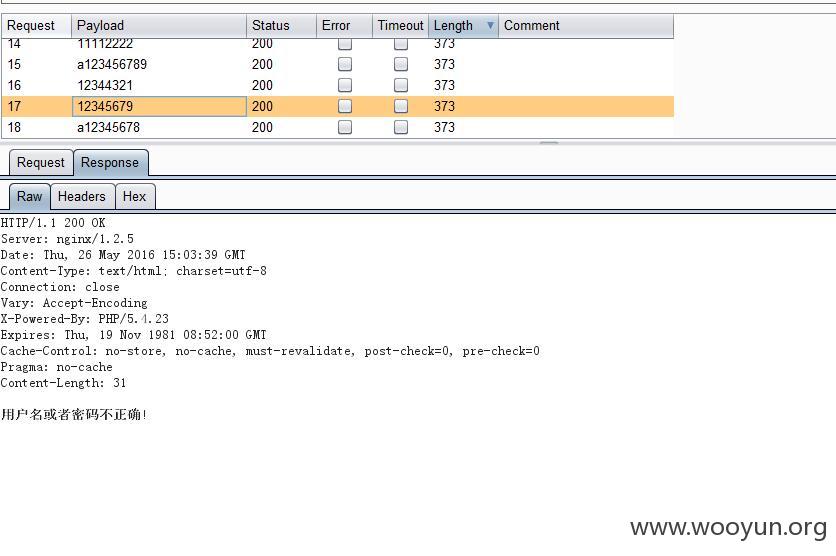Toggle Timeout checkbox for request 16
This screenshot has height=556, width=836.
click(x=401, y=85)
